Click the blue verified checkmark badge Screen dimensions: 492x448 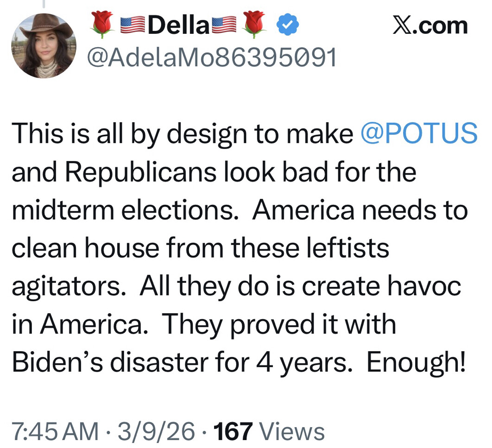click(x=288, y=25)
